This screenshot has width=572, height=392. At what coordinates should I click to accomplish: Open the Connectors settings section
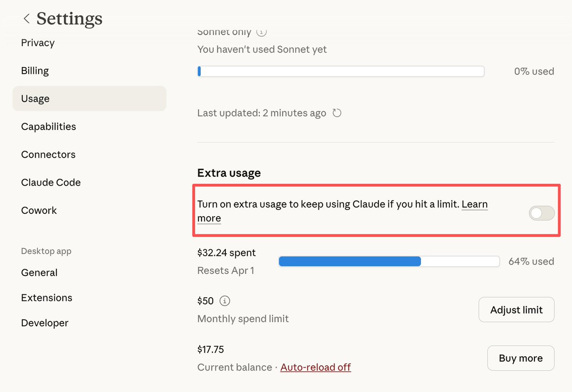[x=48, y=155]
